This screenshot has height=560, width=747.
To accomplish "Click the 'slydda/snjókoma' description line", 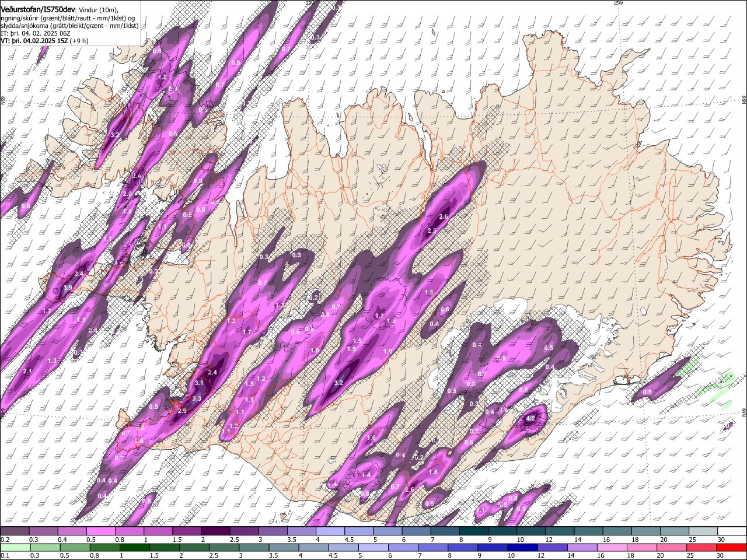I will click(x=69, y=26).
